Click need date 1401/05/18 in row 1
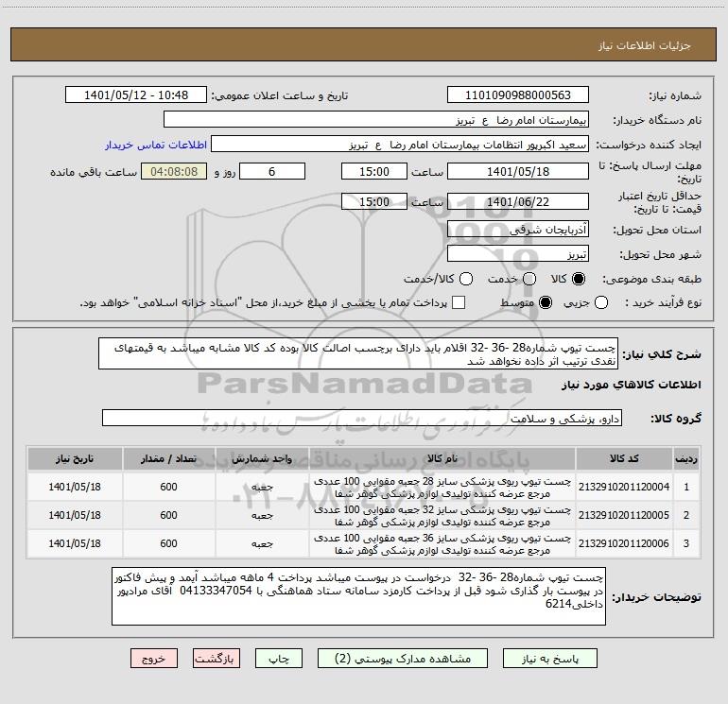Image resolution: width=728 pixels, height=704 pixels. tap(75, 487)
